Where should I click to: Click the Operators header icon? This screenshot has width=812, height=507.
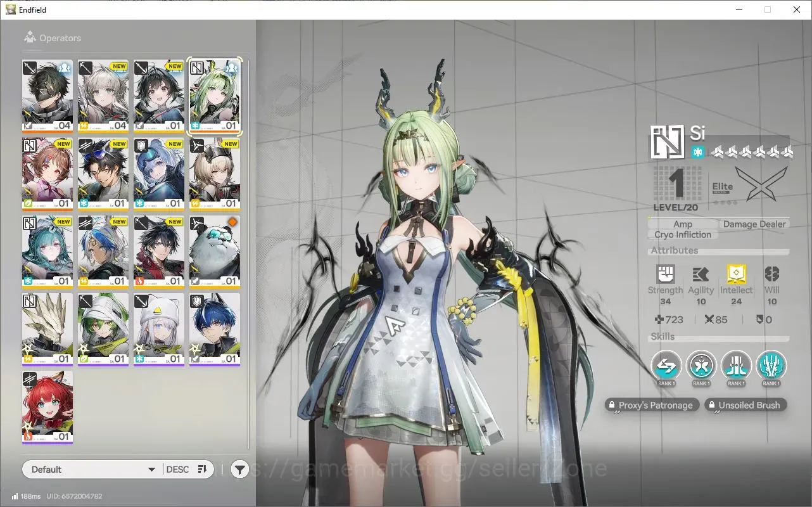click(30, 38)
